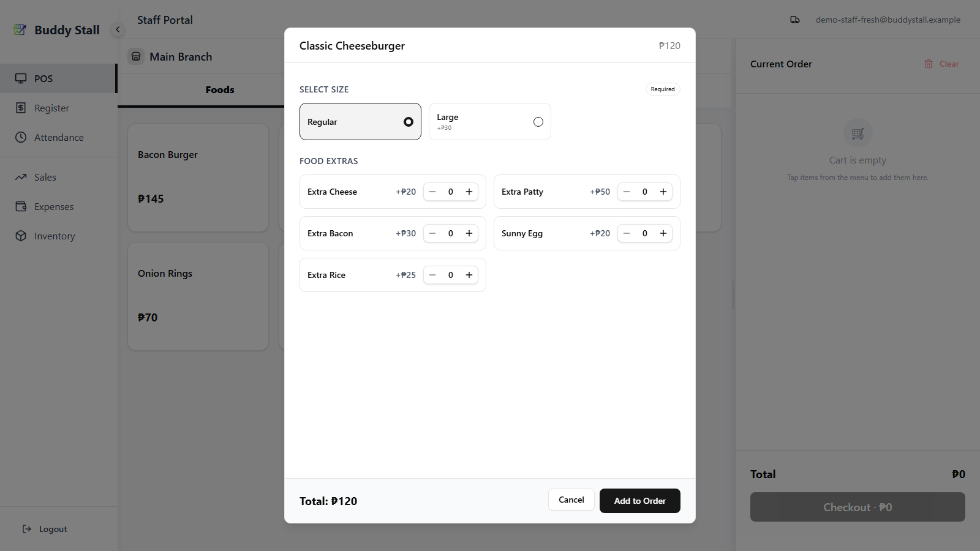Clear the current order
The width and height of the screenshot is (980, 551).
coord(942,64)
